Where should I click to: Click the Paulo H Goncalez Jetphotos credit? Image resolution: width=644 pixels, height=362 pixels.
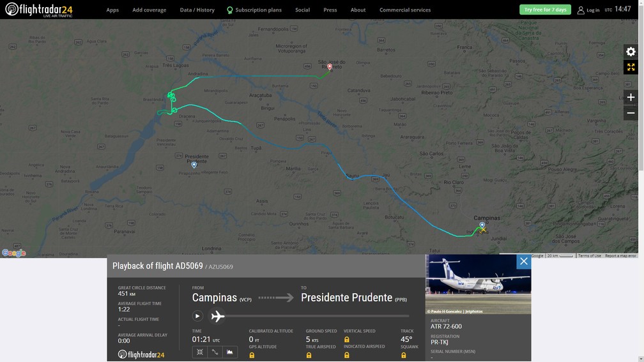[x=455, y=311]
